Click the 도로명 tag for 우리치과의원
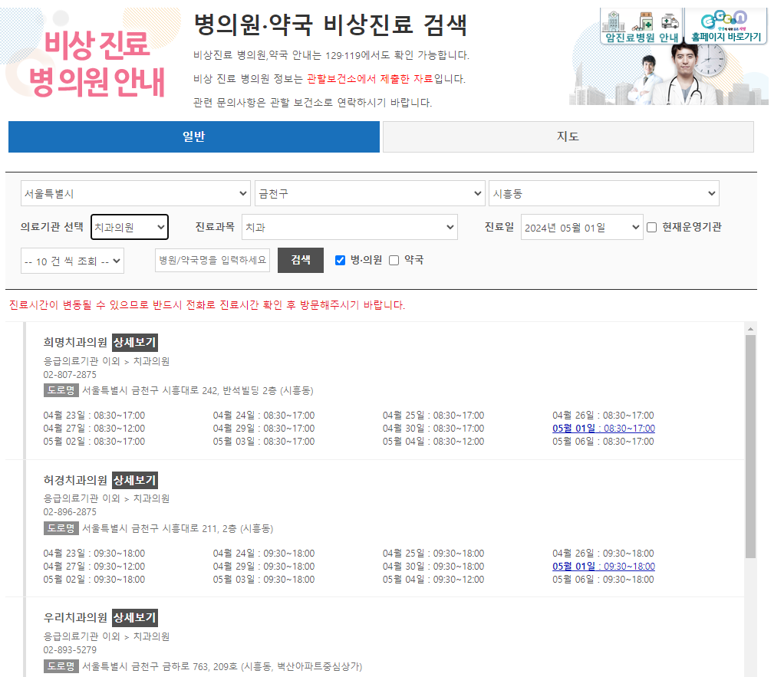 [x=61, y=666]
